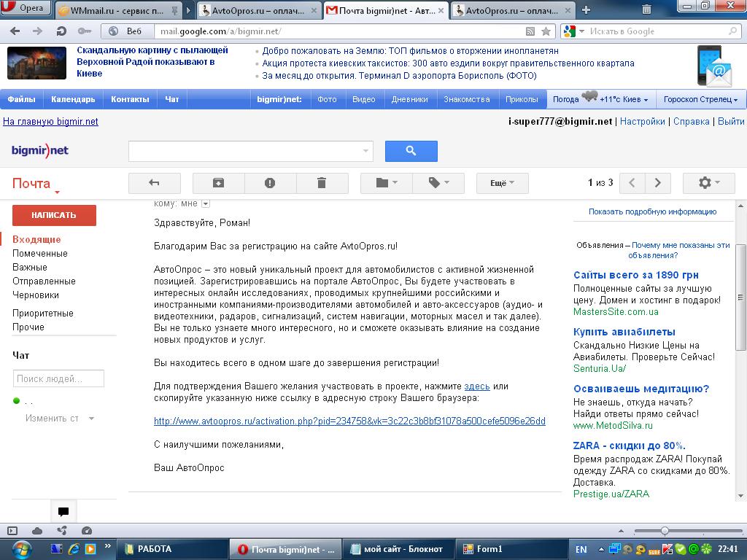Reload the page with the refresh icon
The height and width of the screenshot is (560, 747).
61,31
